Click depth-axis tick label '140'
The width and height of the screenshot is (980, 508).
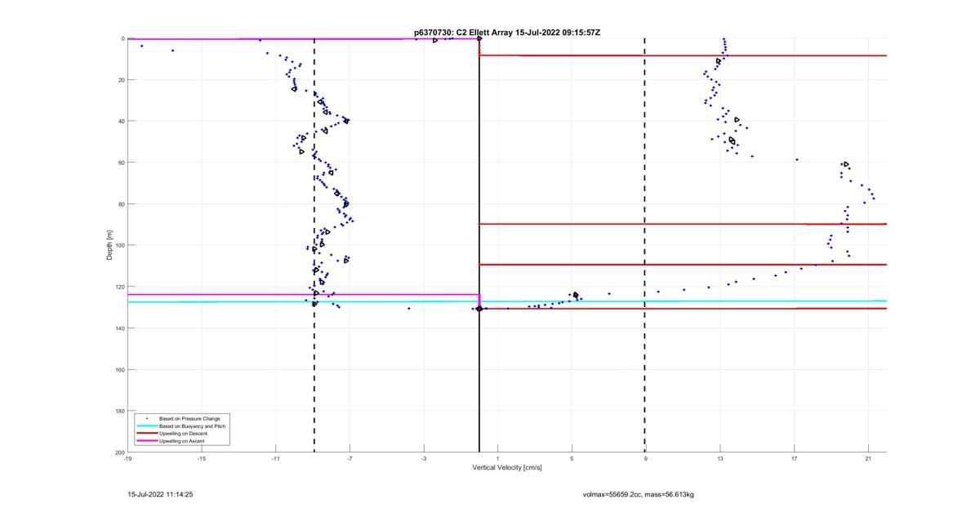tap(119, 328)
